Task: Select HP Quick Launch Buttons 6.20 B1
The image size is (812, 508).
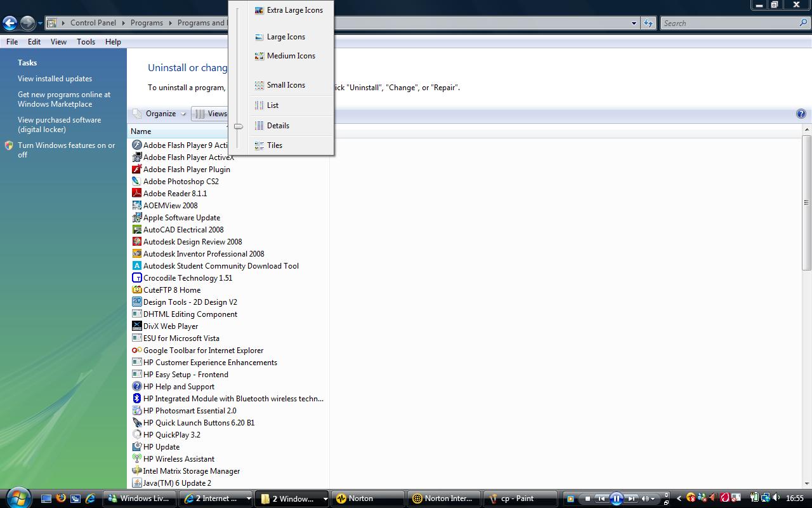Action: (199, 423)
